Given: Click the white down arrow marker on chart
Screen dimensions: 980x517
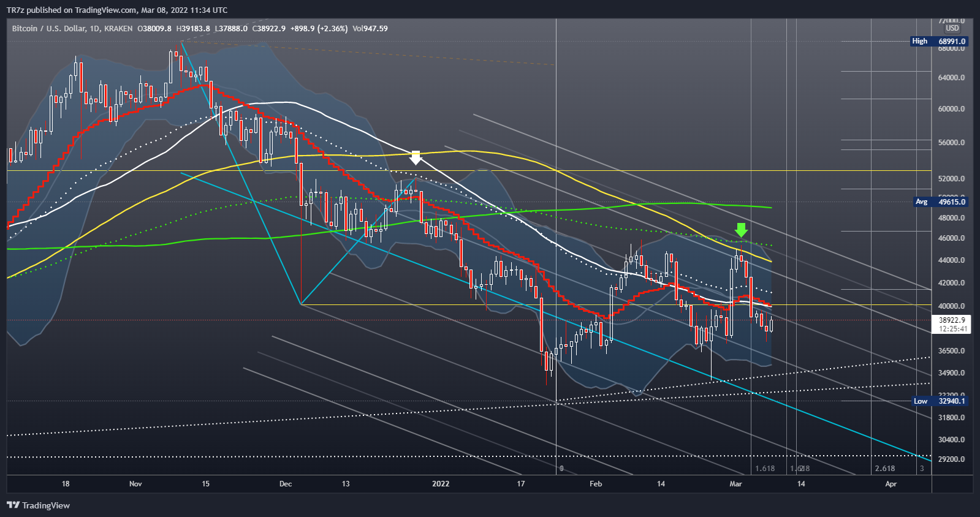Looking at the screenshot, I should [x=416, y=157].
